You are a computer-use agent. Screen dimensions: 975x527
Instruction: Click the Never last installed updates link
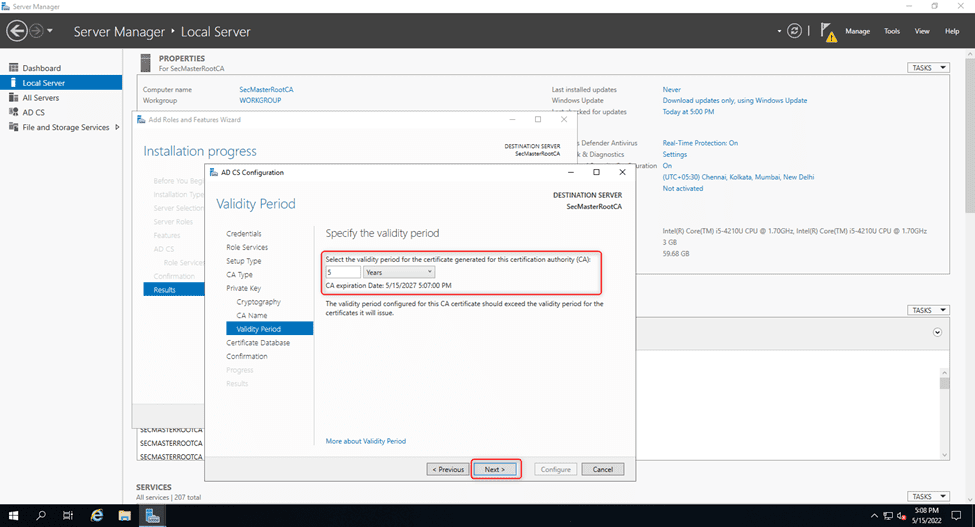(x=672, y=89)
